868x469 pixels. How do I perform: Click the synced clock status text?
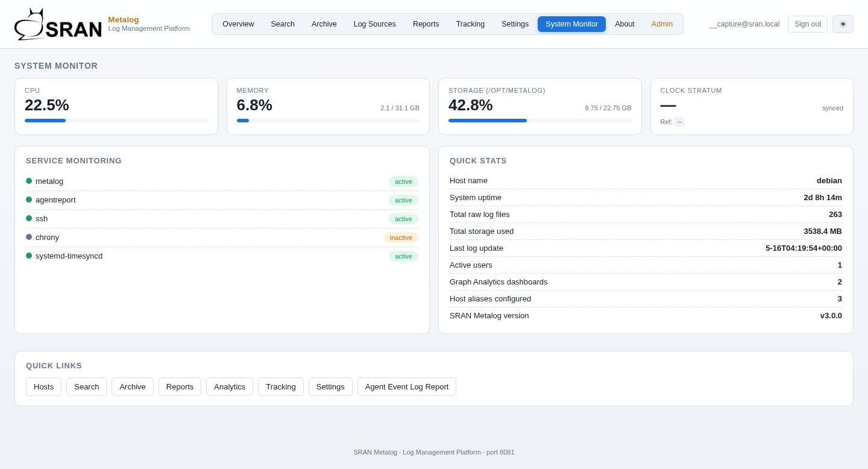coord(832,108)
